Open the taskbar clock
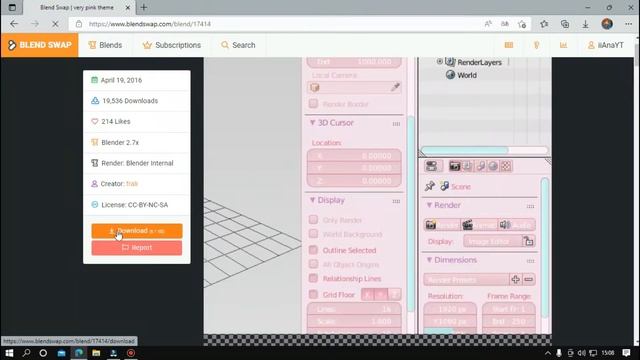This screenshot has width=640, height=360. (x=608, y=353)
